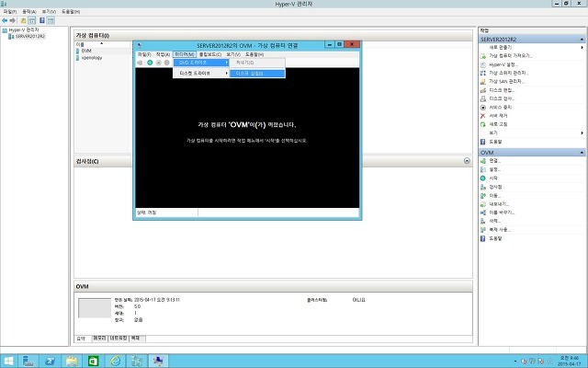Open Internet Explorer from taskbar
The width and height of the screenshot is (588, 368).
click(115, 361)
